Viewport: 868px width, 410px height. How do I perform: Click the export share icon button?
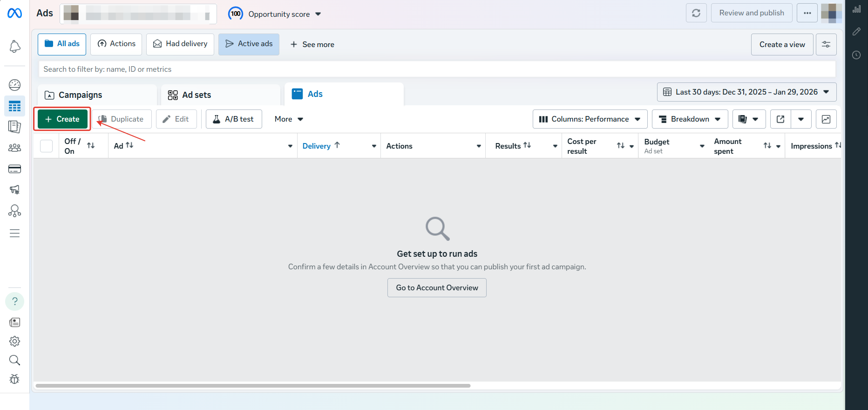[x=780, y=119]
